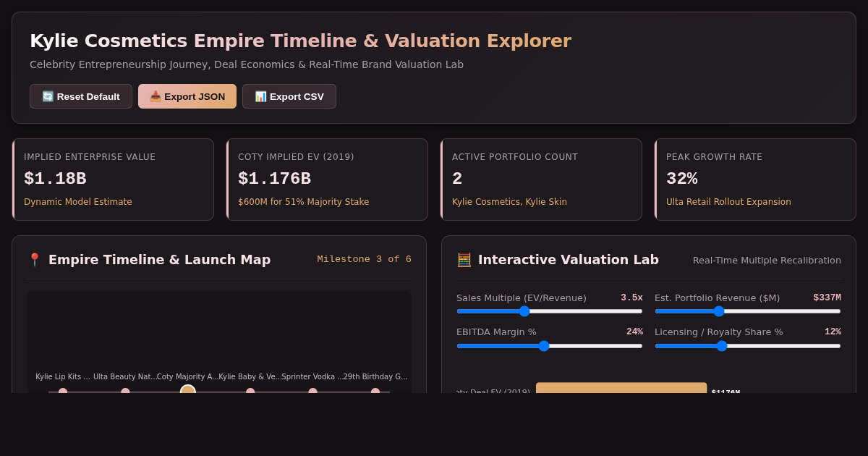The width and height of the screenshot is (868, 456).
Task: Export data as JSON
Action: (x=187, y=96)
